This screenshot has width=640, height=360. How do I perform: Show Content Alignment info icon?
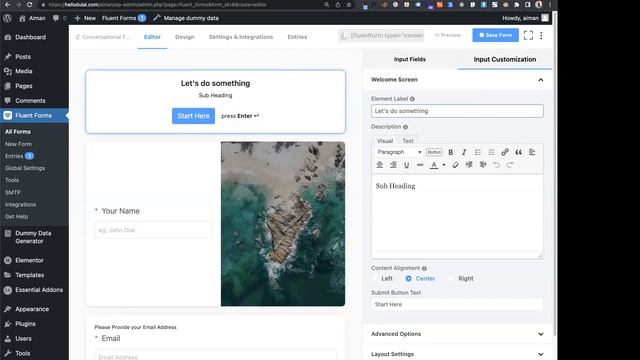coord(424,268)
